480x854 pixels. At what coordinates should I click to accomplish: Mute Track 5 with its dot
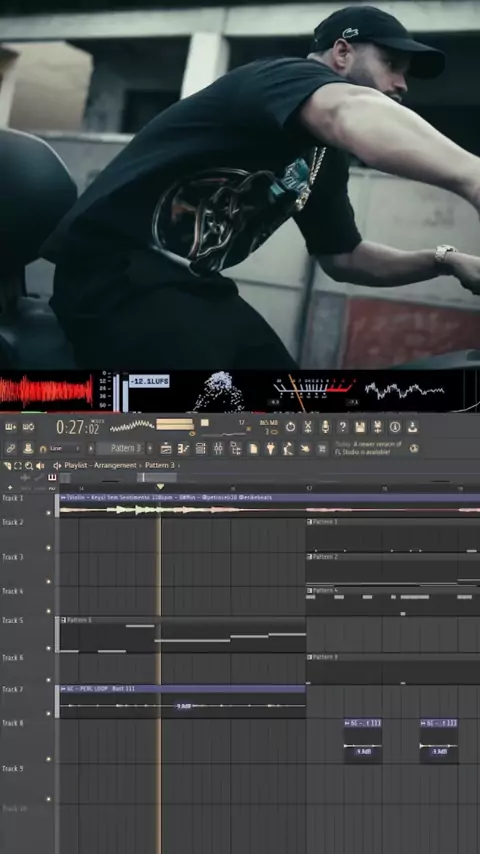pos(48,648)
